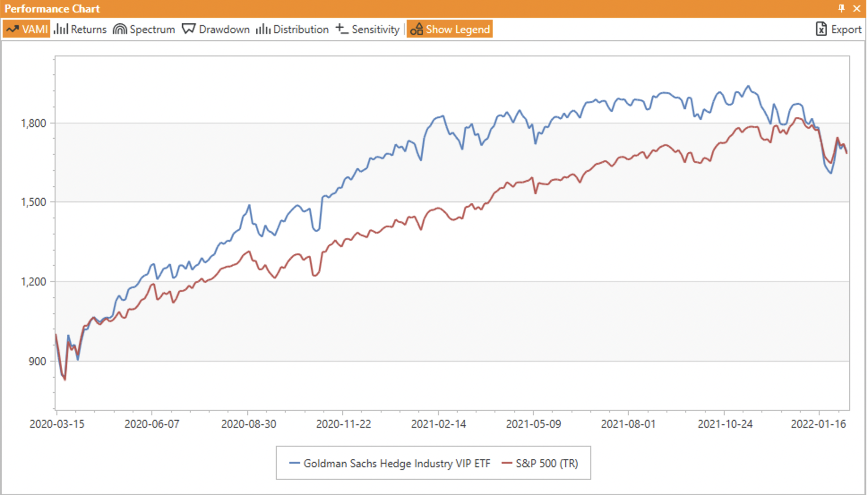The image size is (868, 495).
Task: Click the Returns bar-chart icon
Action: pyautogui.click(x=60, y=29)
